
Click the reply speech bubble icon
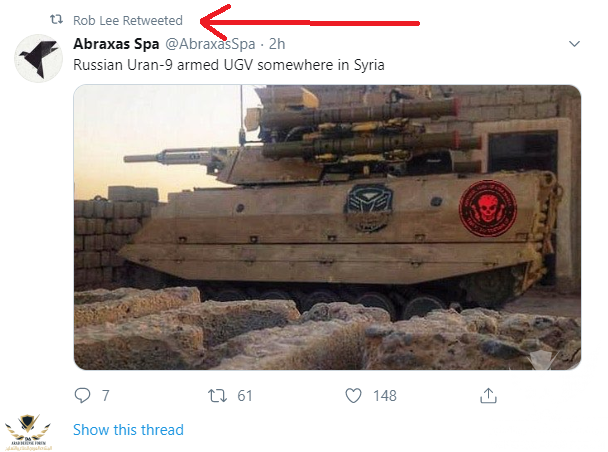tap(84, 396)
